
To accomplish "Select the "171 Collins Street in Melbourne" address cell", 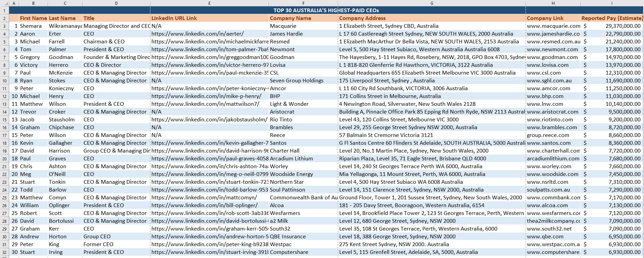I will point(432,96).
